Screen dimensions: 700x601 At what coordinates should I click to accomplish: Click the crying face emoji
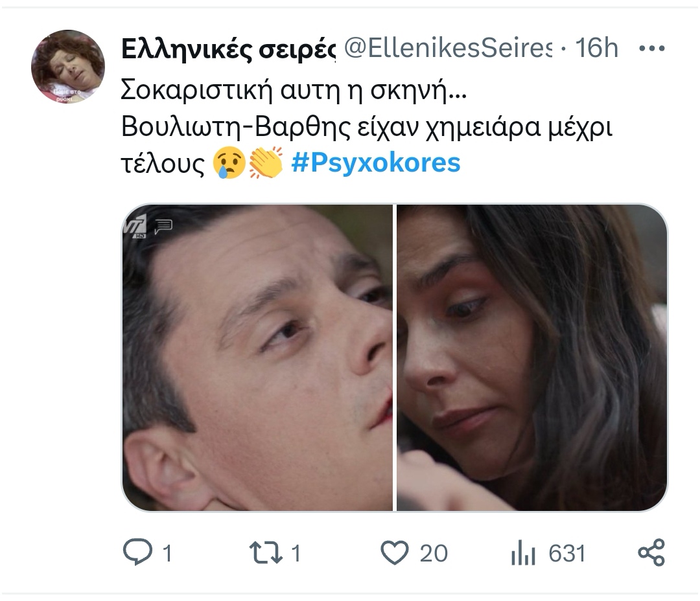click(229, 163)
